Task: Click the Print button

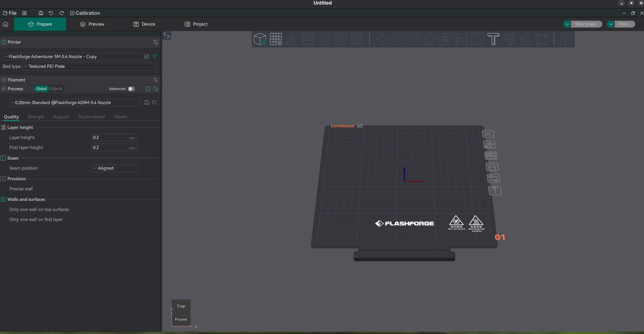Action: point(624,24)
